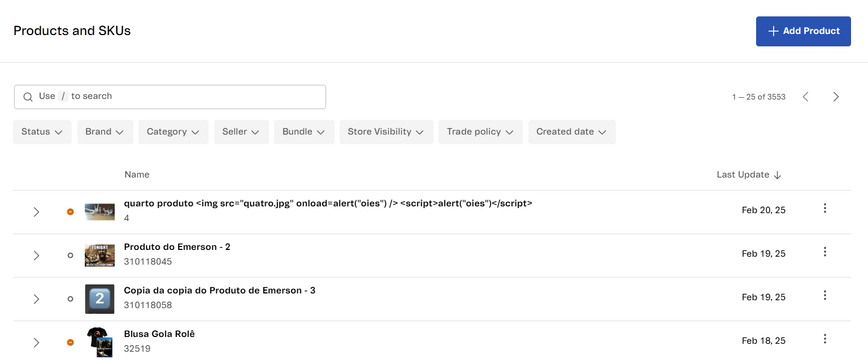The width and height of the screenshot is (868, 363).
Task: Open three-dot menu for Blusa Gola Rolê
Action: [824, 339]
